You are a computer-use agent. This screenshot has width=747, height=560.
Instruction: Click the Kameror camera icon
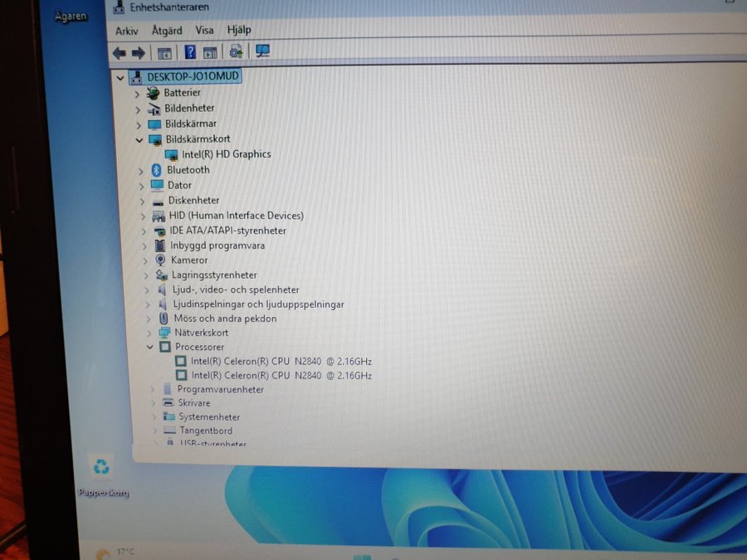pyautogui.click(x=160, y=260)
